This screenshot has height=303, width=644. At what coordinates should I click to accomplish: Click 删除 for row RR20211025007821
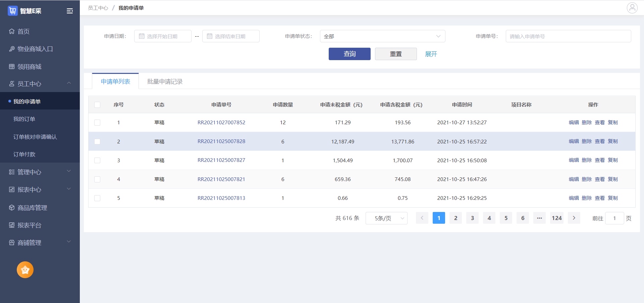tap(587, 179)
